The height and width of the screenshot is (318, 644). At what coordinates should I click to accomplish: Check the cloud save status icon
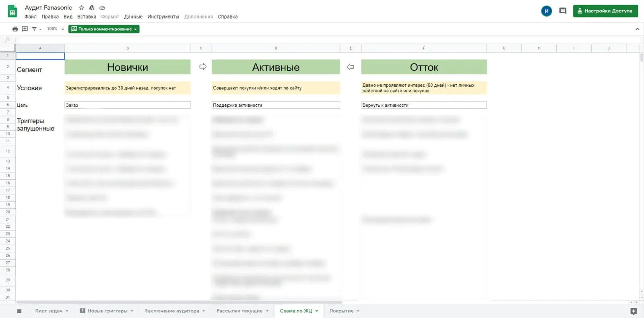point(102,8)
